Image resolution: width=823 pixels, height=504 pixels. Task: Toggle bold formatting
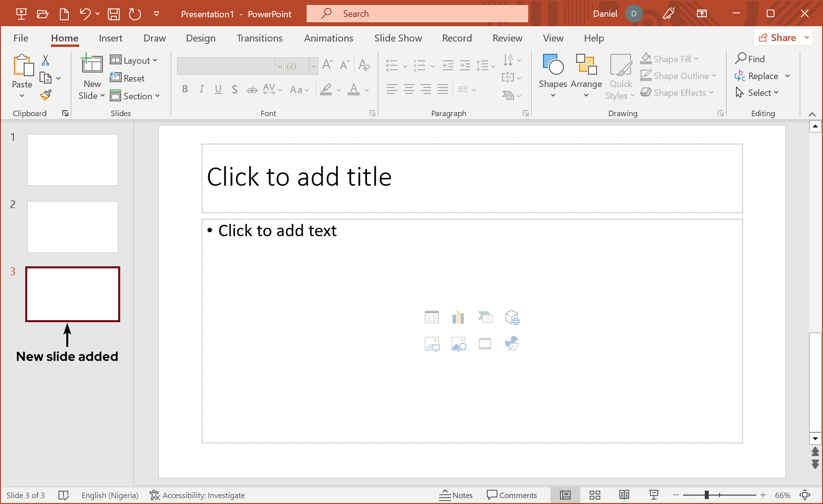click(x=185, y=89)
